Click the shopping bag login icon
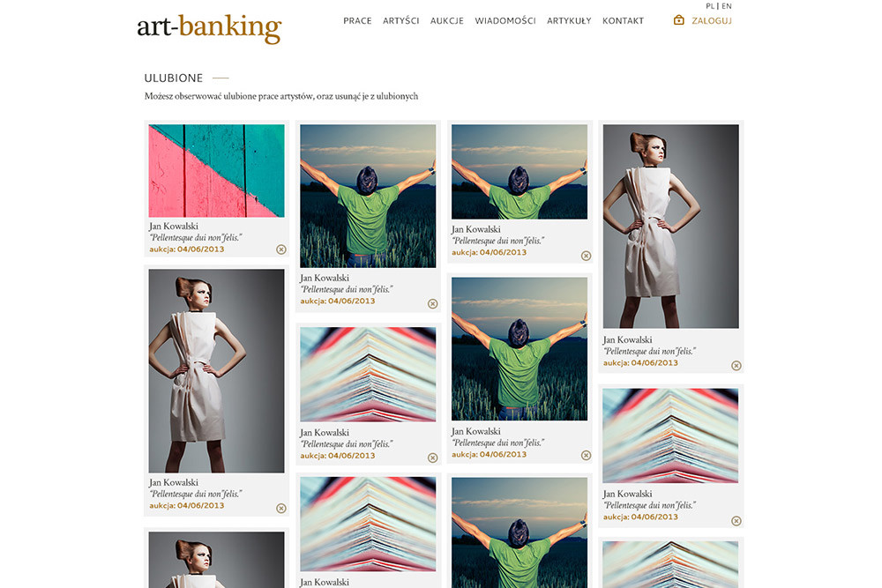 click(x=679, y=20)
